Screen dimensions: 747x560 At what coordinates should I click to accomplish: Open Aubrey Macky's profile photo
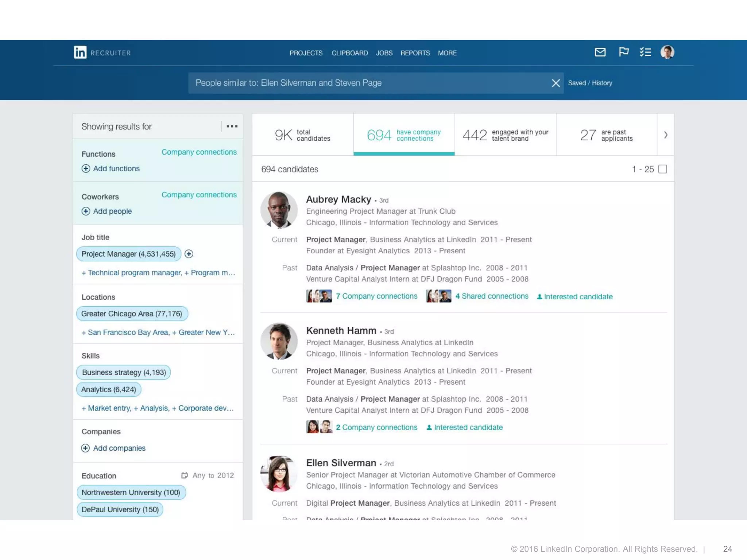pos(279,210)
